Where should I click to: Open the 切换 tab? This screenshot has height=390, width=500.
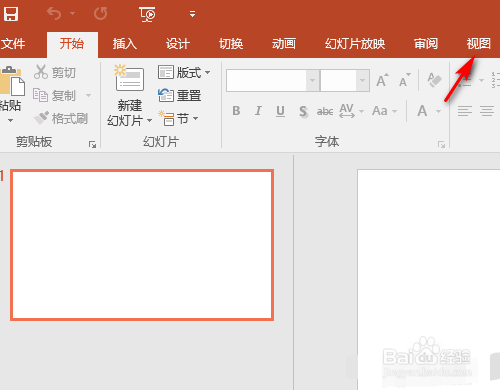[x=231, y=44]
